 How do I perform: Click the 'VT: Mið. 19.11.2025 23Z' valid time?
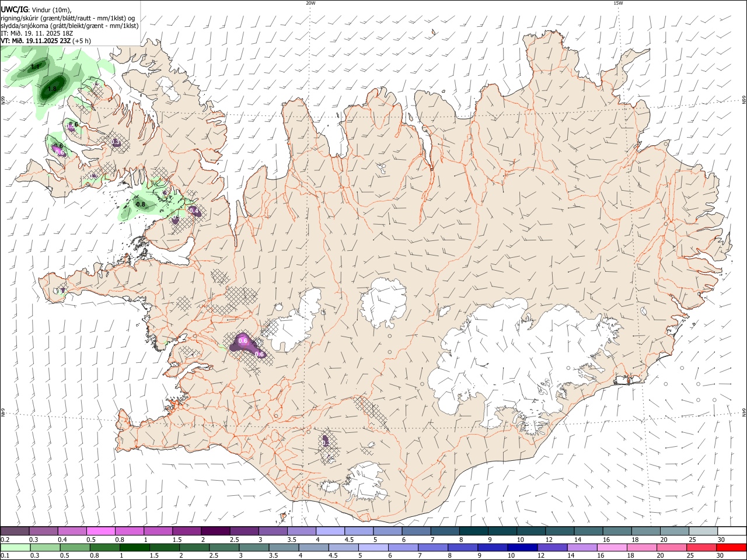[36, 41]
